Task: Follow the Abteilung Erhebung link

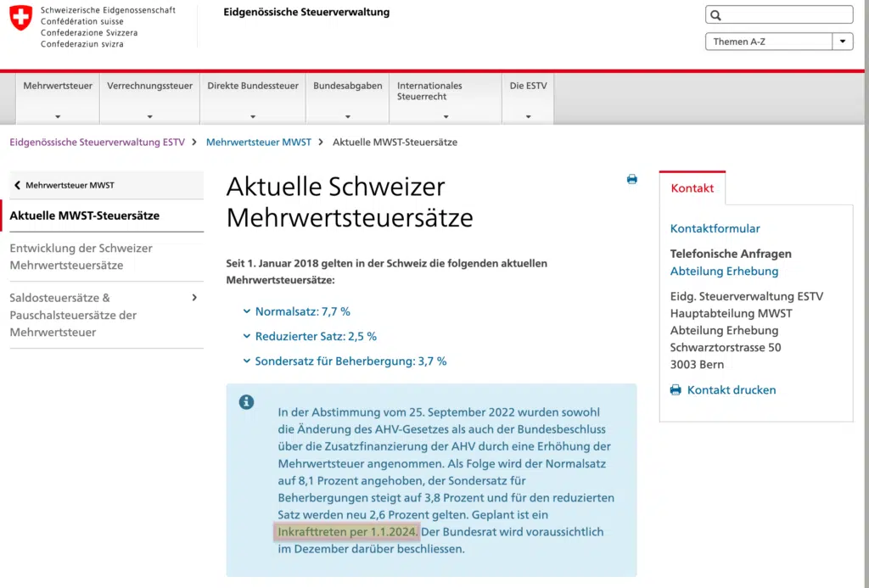Action: click(724, 271)
